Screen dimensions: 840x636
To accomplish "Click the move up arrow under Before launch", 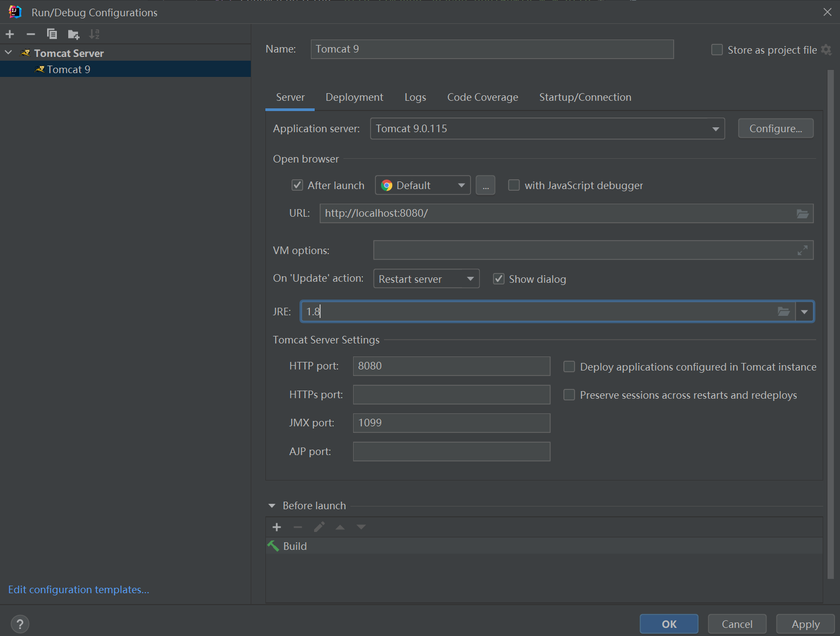I will point(340,527).
